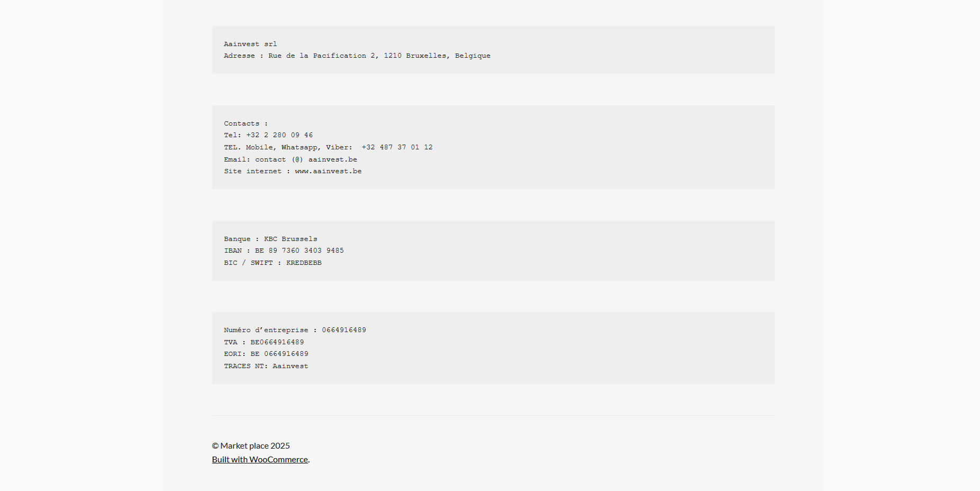This screenshot has width=980, height=491.
Task: Click the EORI BE 0664916489 line
Action: click(x=266, y=354)
